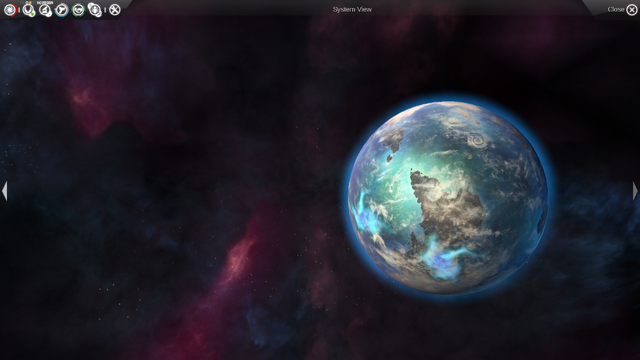The image size is (640, 360).
Task: Go to next planet with right arrow
Action: [x=635, y=191]
